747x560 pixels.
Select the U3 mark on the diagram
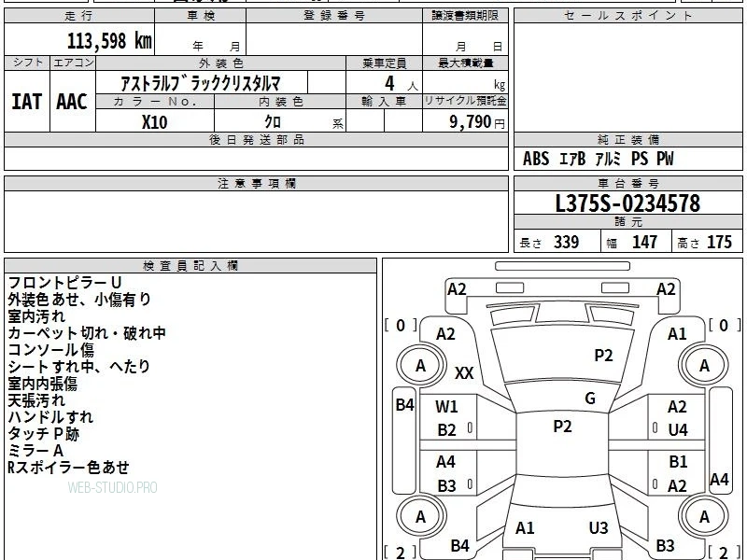click(599, 527)
